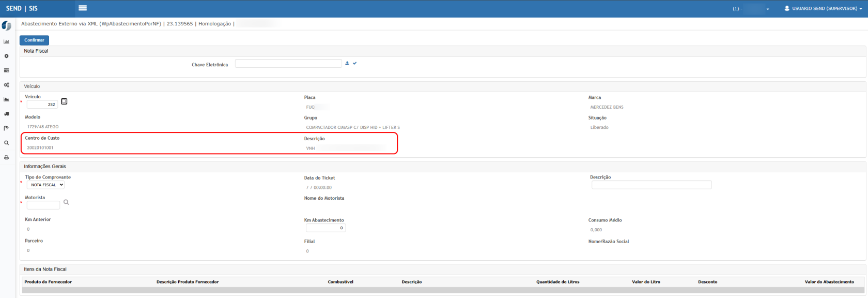Click the Valor do Litro column header
This screenshot has height=298, width=868.
click(646, 282)
